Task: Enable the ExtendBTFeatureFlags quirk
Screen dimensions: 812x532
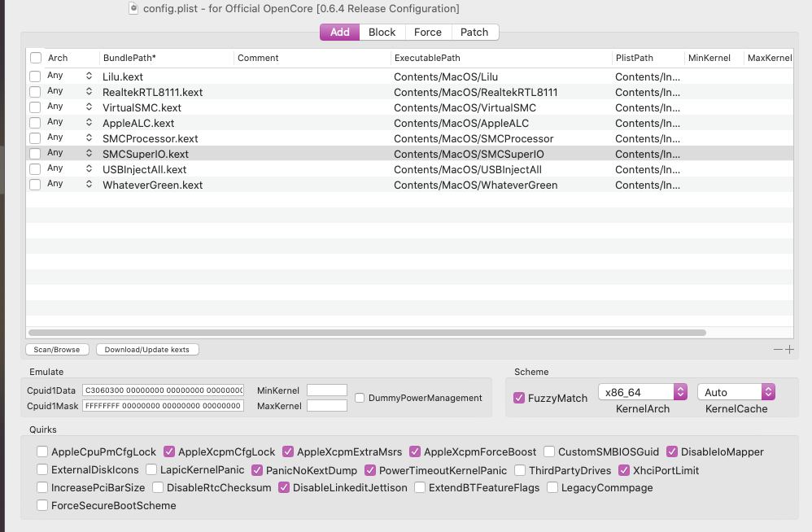Action: (420, 487)
